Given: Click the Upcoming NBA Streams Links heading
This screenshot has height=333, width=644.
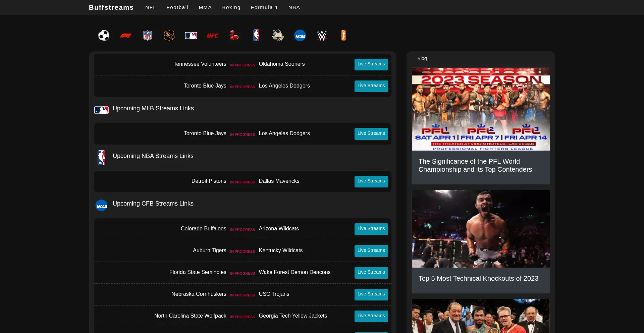Looking at the screenshot, I should pyautogui.click(x=153, y=156).
